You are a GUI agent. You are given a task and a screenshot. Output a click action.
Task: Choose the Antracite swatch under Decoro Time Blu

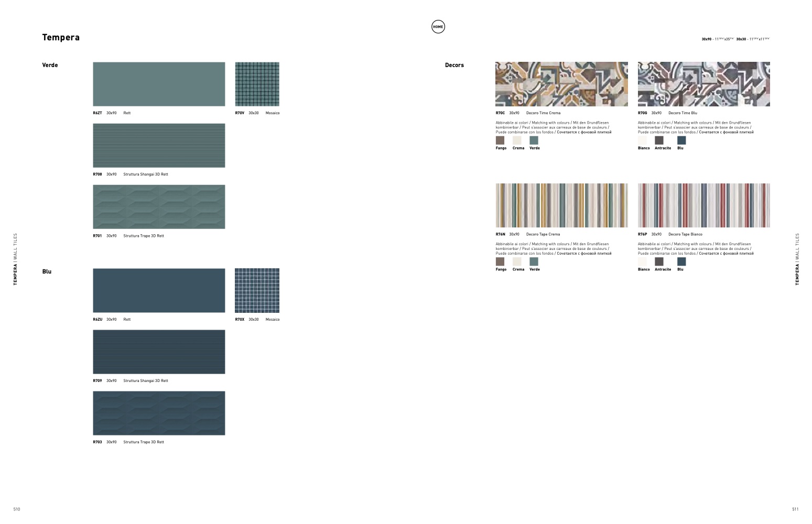pos(659,140)
